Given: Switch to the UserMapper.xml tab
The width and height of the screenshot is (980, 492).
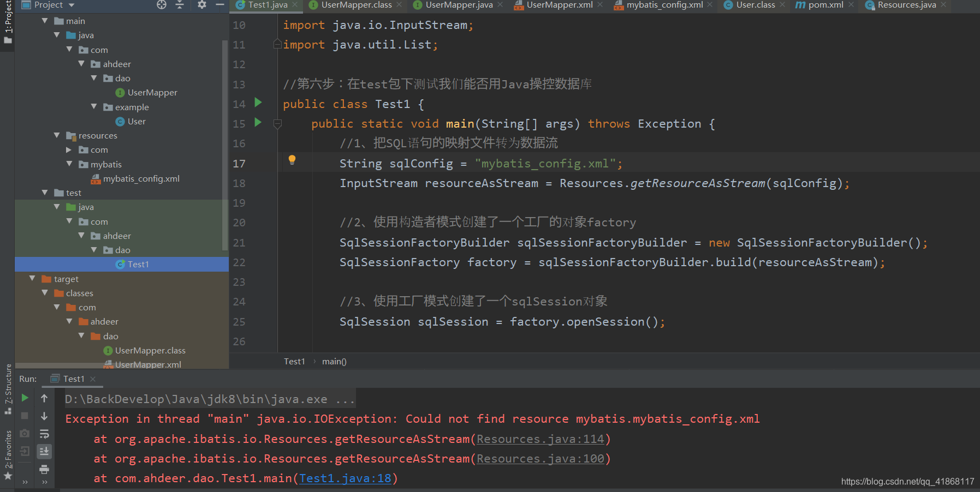Looking at the screenshot, I should coord(560,5).
